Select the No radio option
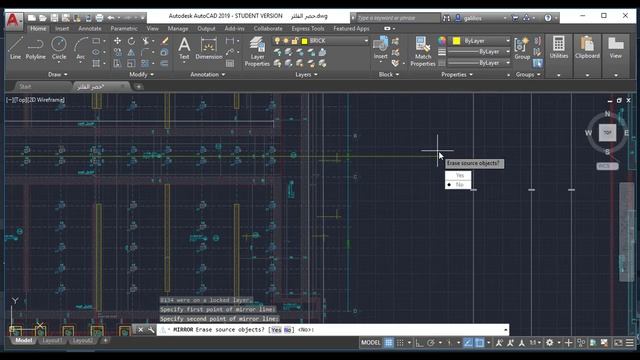This screenshot has width=640, height=360. click(x=458, y=184)
